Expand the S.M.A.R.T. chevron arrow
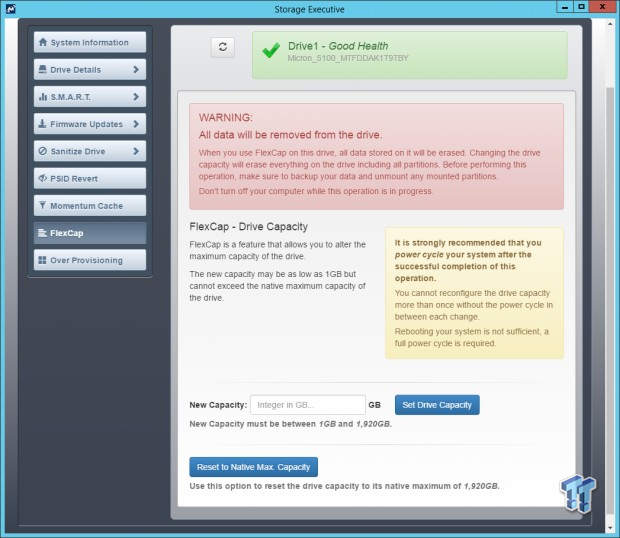620x538 pixels. pos(136,96)
